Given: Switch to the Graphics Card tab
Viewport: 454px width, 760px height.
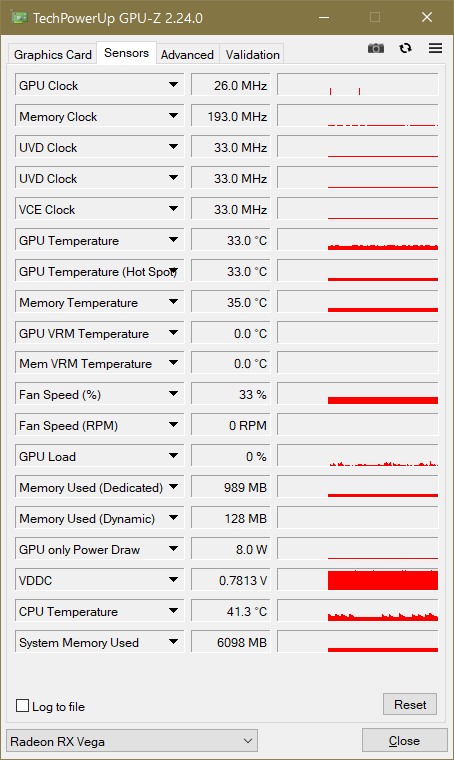Looking at the screenshot, I should [x=52, y=55].
